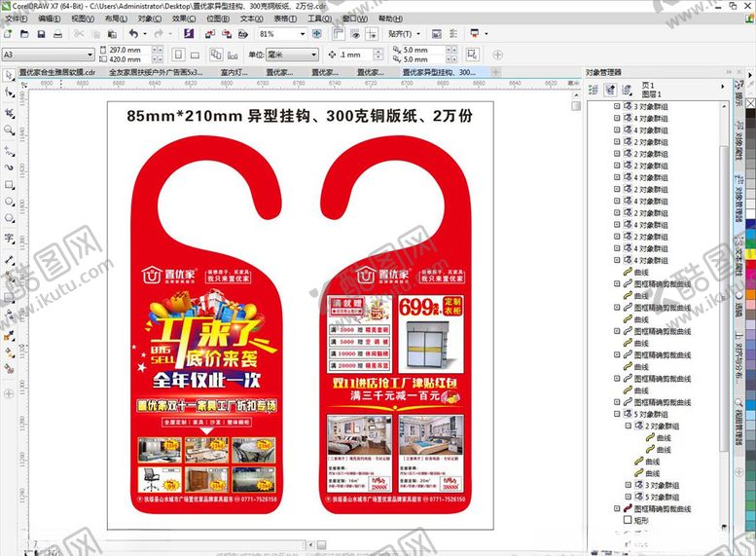756x556 pixels.
Task: Select the Text tool
Action: click(9, 238)
